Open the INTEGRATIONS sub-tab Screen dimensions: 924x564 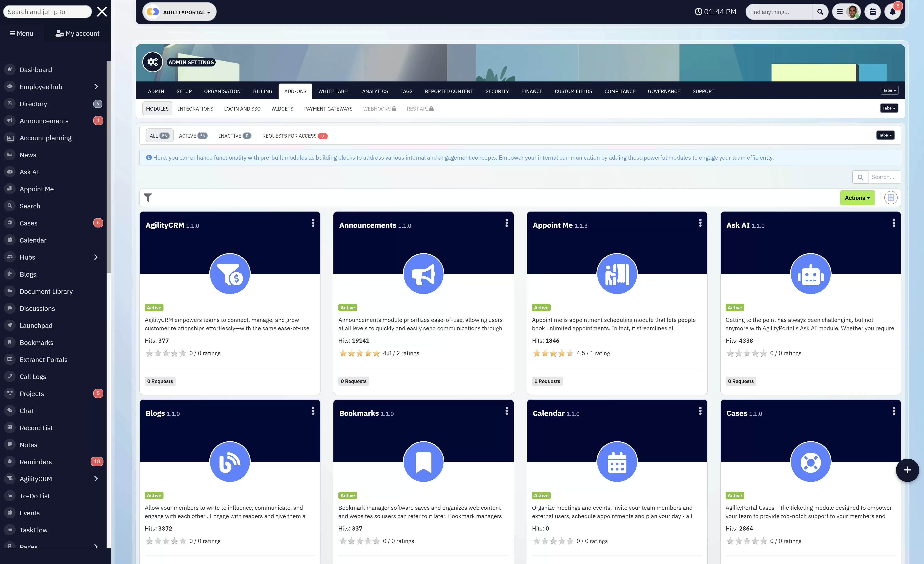[195, 109]
